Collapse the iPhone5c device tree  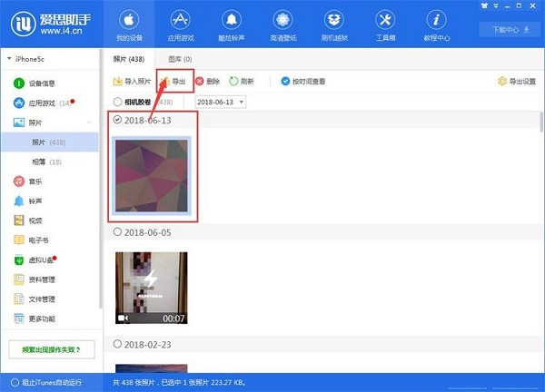tap(9, 59)
